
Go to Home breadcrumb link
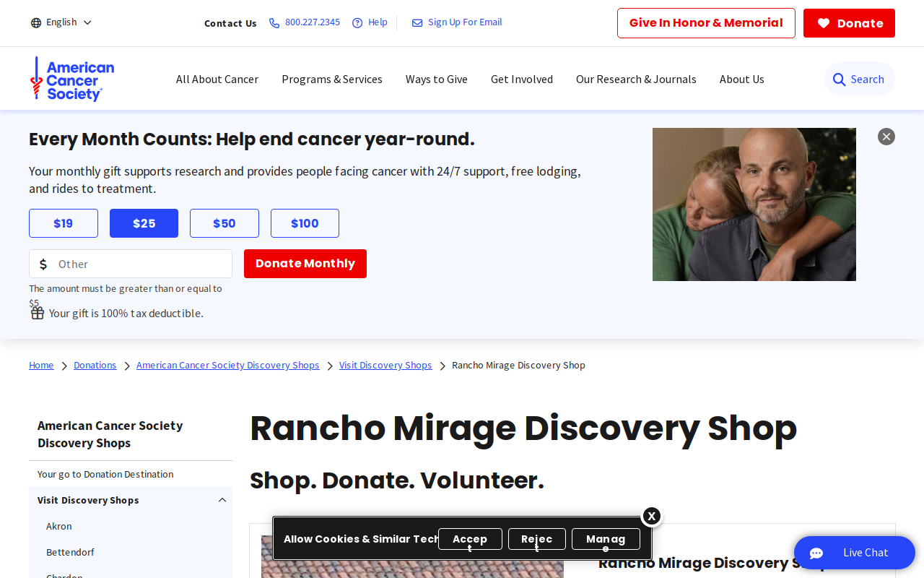pyautogui.click(x=41, y=365)
